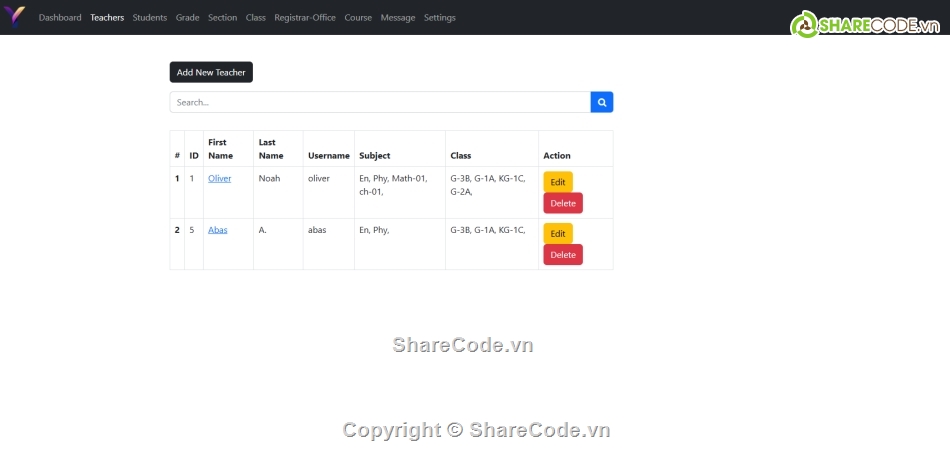Go to the Students page

[150, 18]
